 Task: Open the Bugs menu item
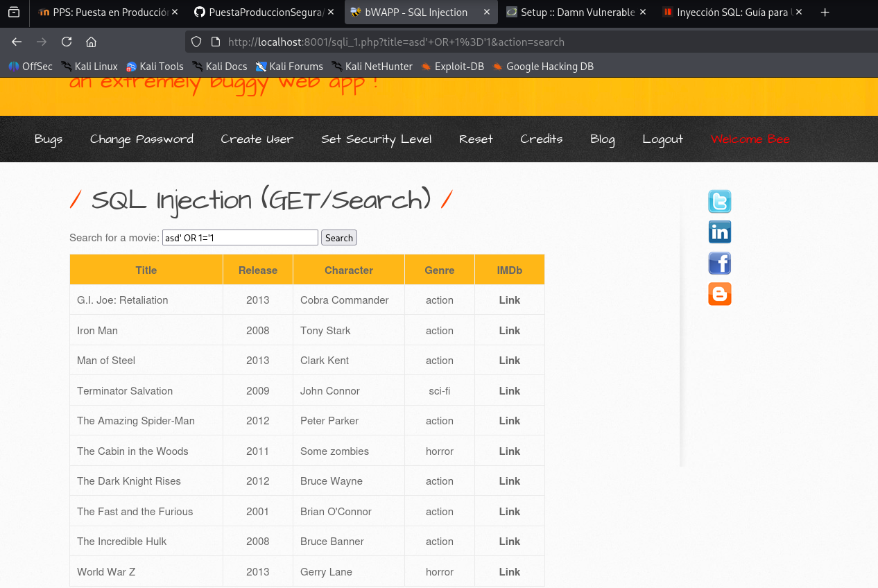49,139
